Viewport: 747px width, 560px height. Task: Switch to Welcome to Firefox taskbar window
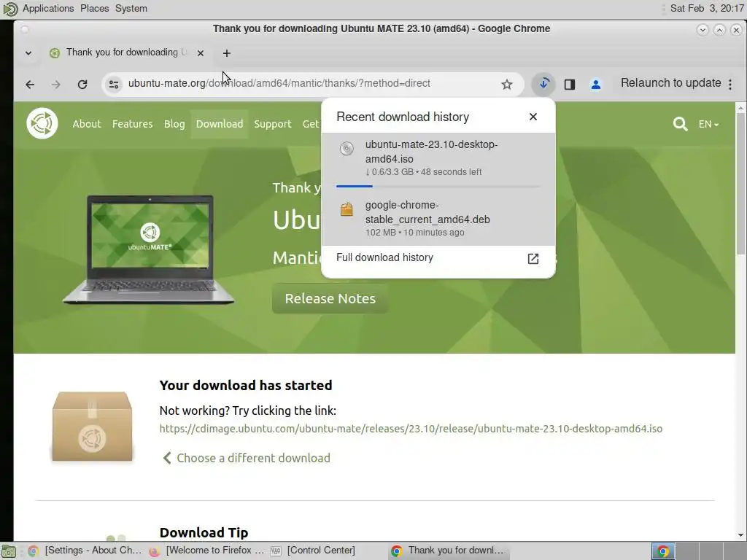pyautogui.click(x=206, y=551)
